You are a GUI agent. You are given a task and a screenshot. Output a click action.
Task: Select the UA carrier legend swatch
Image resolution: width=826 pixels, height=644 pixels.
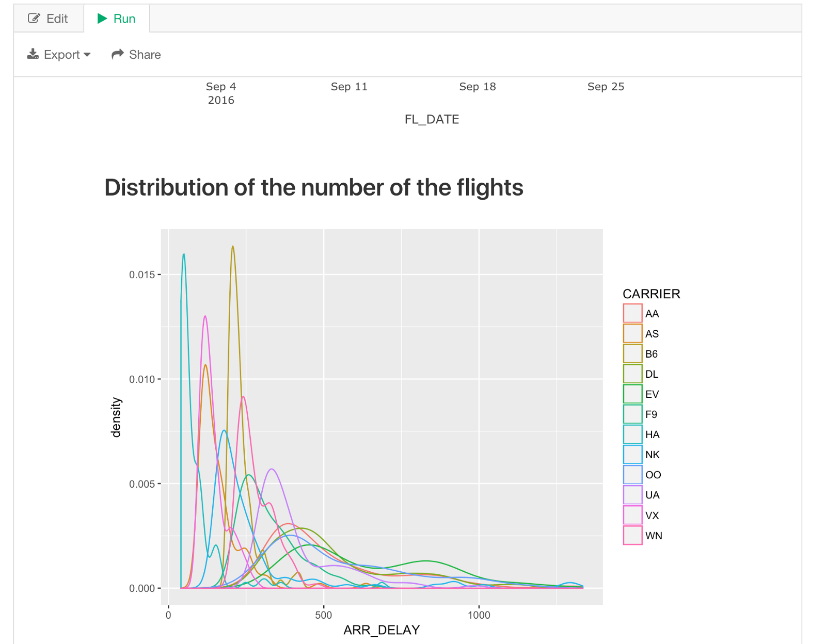pos(632,494)
